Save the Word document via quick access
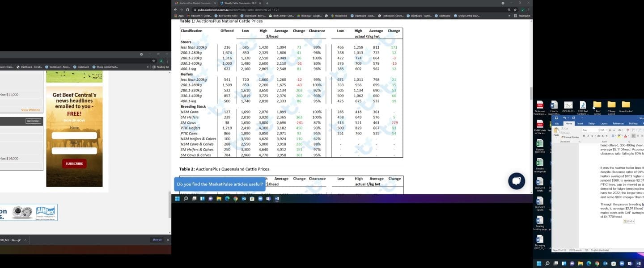 pos(555,118)
